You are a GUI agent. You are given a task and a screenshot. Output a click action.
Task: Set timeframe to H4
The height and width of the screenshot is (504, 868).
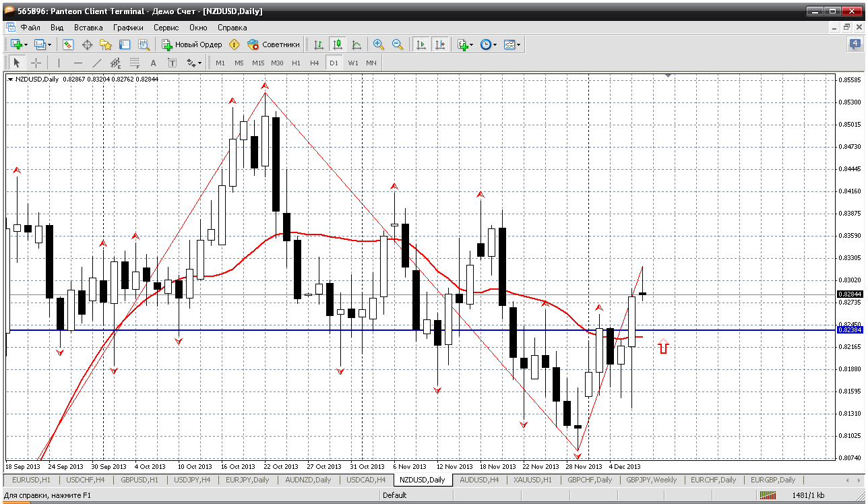pyautogui.click(x=314, y=63)
